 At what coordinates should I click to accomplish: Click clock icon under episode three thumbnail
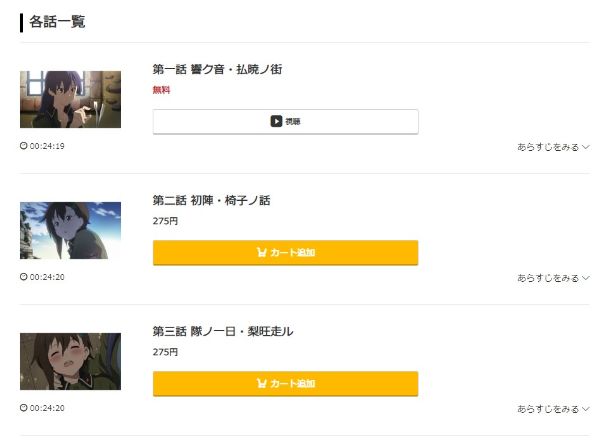pos(24,408)
